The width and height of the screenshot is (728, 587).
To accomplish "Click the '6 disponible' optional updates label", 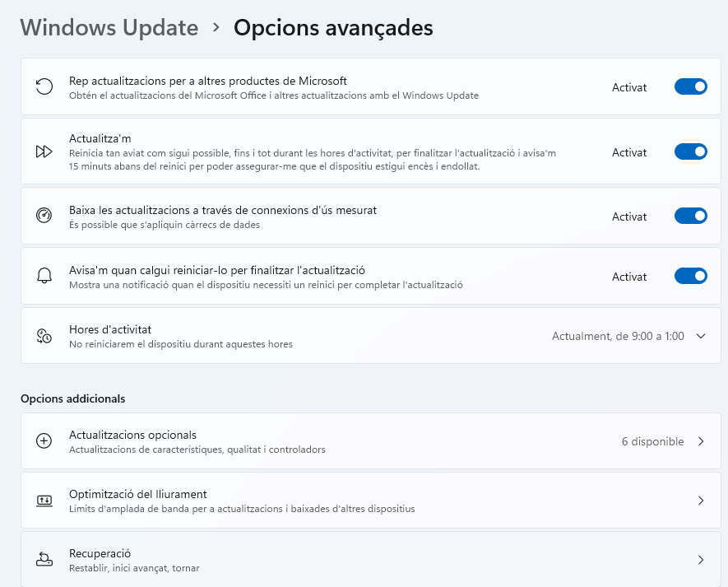I will coord(652,441).
